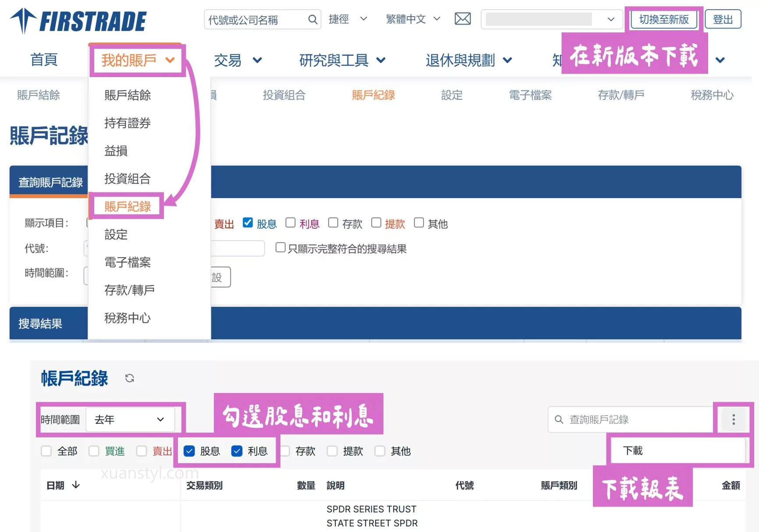Click the search magnifier icon in symbol box
759x532 pixels.
pyautogui.click(x=312, y=20)
